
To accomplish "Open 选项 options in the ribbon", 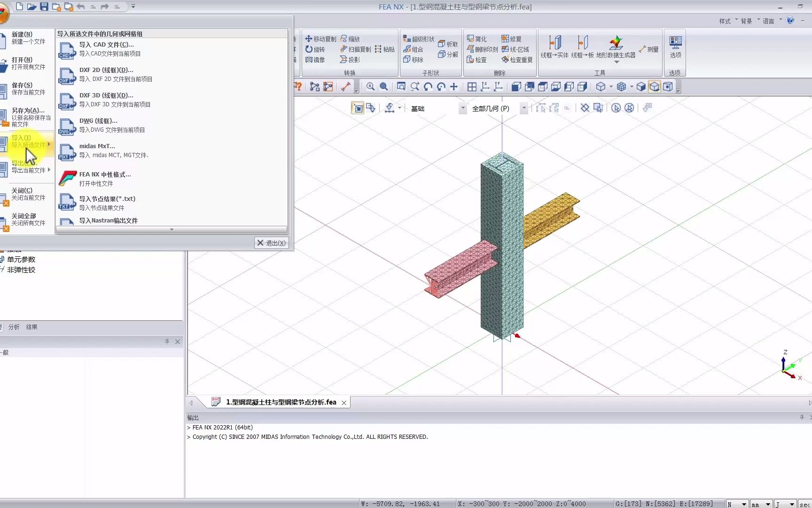I will [675, 47].
